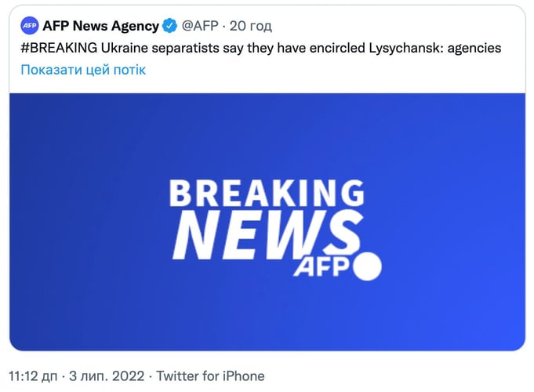This screenshot has height=392, width=534.
Task: Click the tweet text about Ukraine separatists
Action: pos(261,48)
